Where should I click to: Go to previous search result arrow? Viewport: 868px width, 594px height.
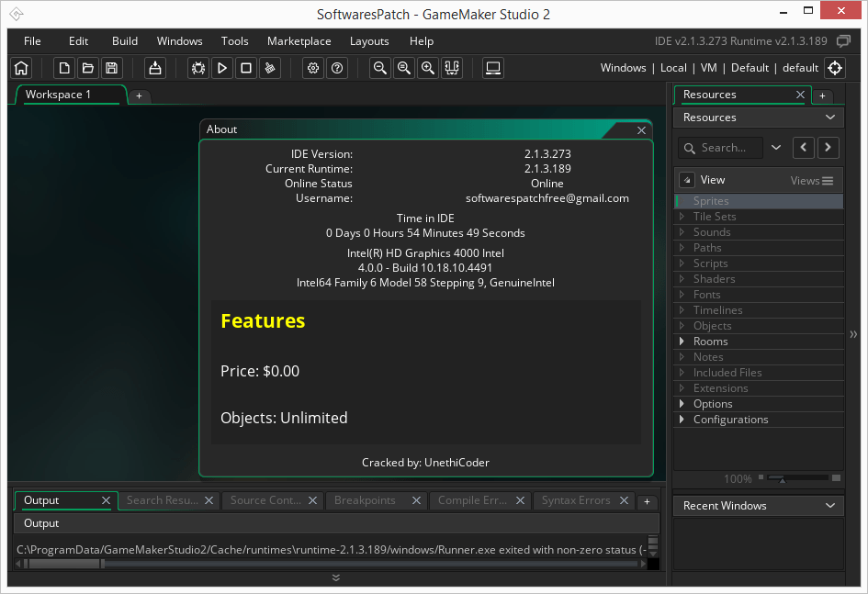click(803, 148)
